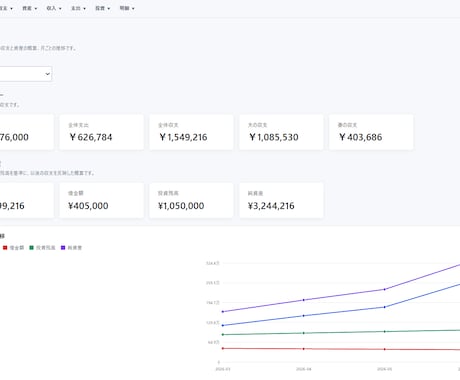
Task: Click the purple line point at 2026-04
Action: point(303,300)
